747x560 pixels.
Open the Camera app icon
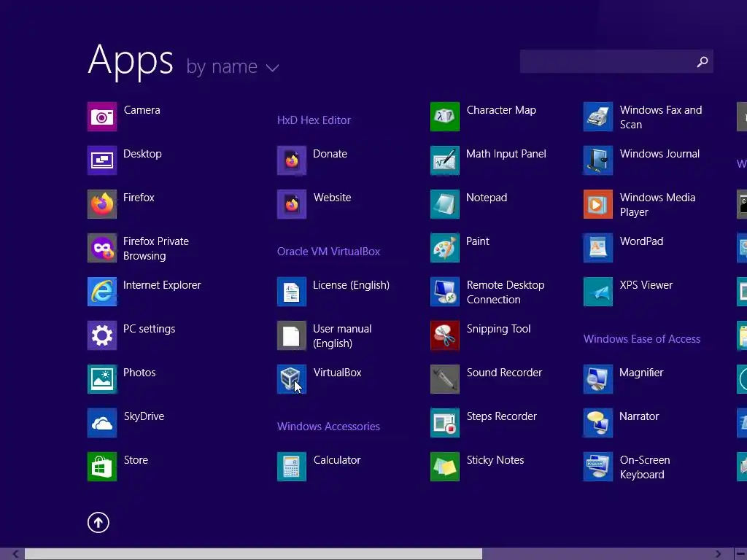102,117
